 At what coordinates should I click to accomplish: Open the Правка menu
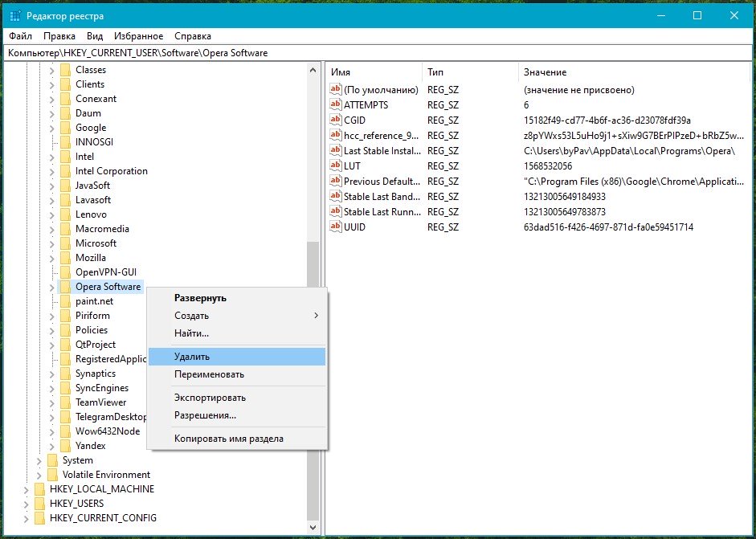pos(59,36)
